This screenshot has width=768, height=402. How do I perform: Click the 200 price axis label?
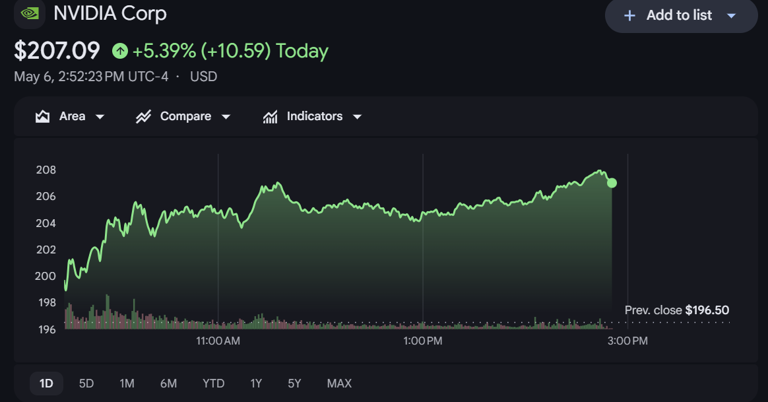coord(46,276)
